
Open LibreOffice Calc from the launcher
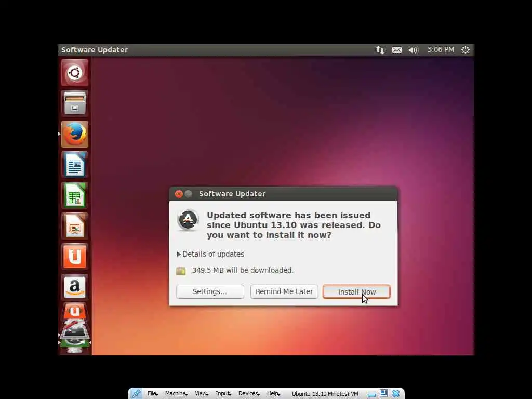point(75,195)
